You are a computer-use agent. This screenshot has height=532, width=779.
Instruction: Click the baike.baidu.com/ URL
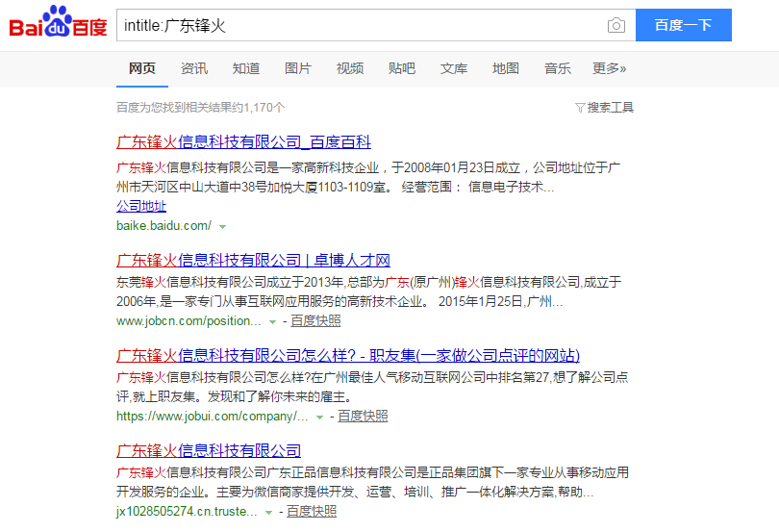163,226
